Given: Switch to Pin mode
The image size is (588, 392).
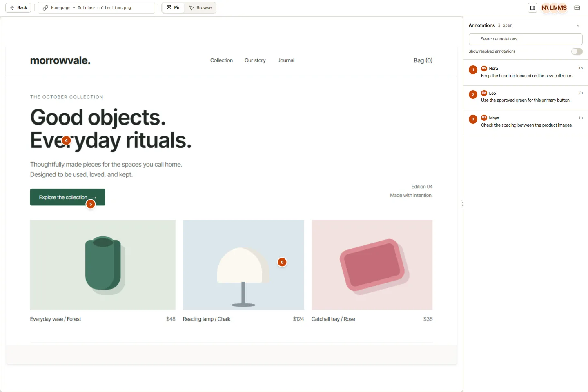Looking at the screenshot, I should pyautogui.click(x=174, y=8).
